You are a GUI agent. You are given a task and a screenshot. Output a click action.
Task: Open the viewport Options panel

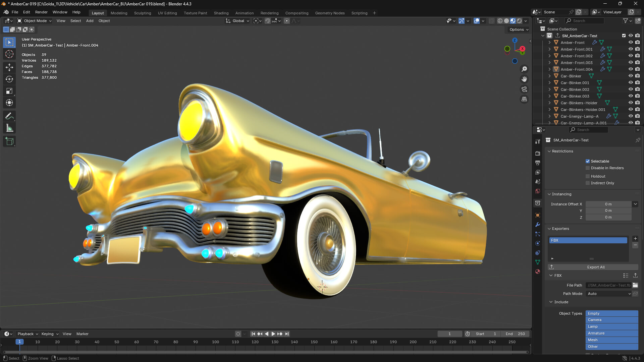pos(518,29)
